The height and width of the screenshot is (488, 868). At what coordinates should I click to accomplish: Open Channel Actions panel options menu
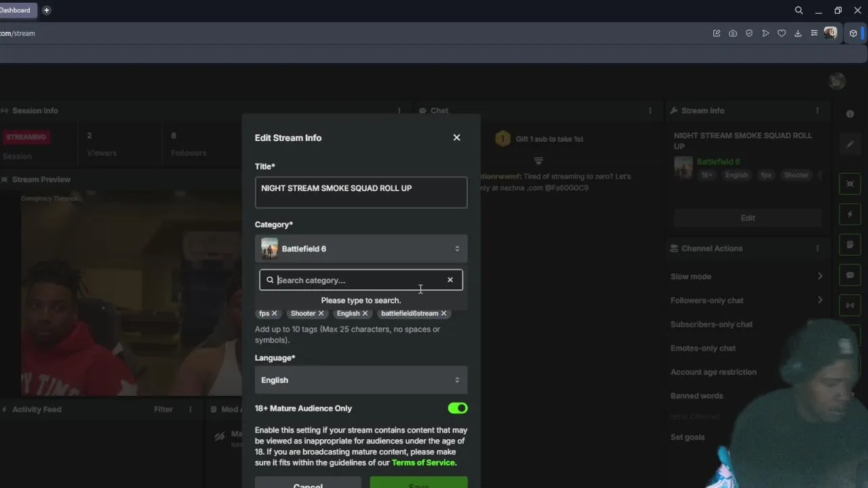point(817,248)
